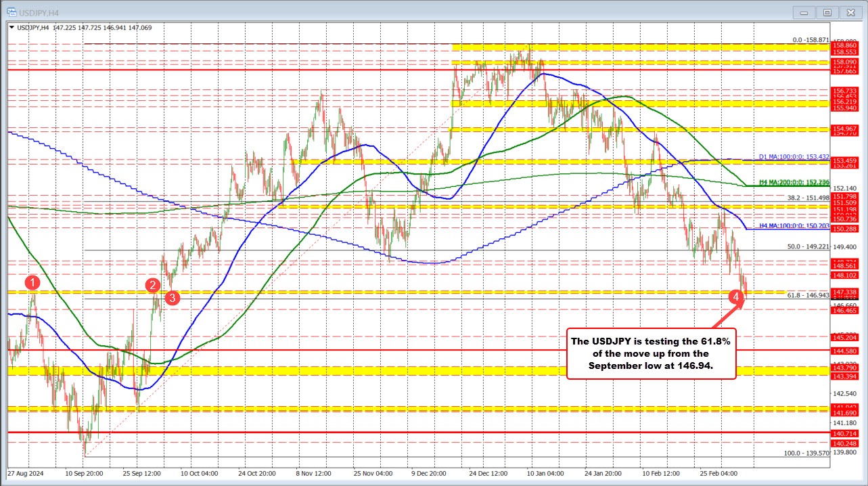Viewport: 868px width, 486px height.
Task: Select the USDJPY,H4 window title
Action: 37,12
